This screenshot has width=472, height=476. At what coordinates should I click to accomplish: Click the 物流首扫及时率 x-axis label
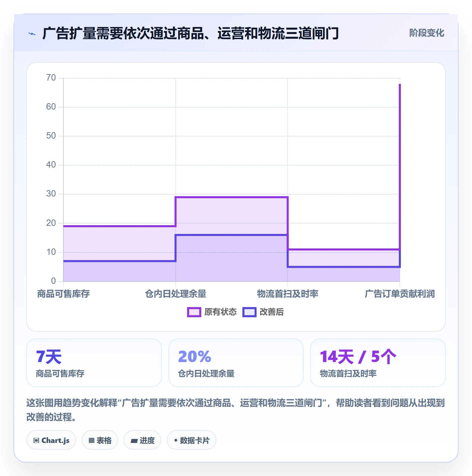tap(288, 294)
